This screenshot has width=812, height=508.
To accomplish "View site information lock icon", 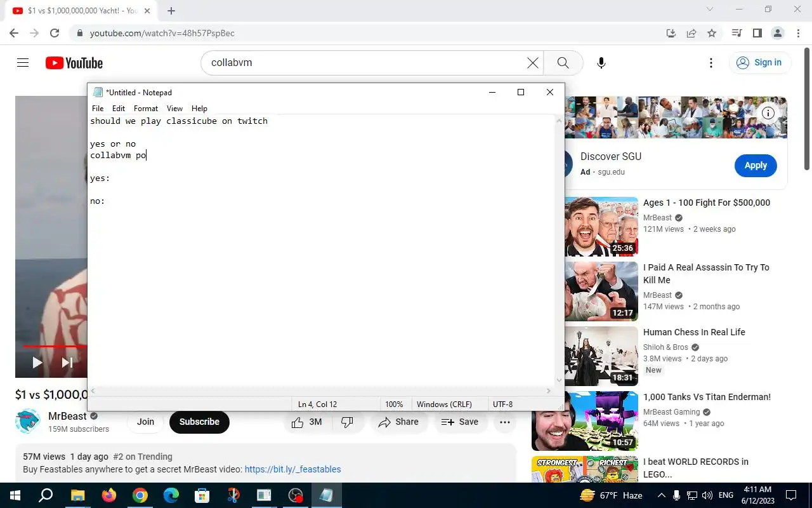I will click(79, 33).
